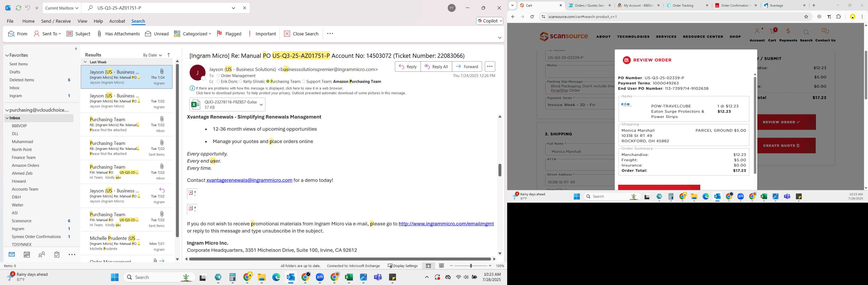
Task: Click Outlook Send/Receive sync icon
Action: 18,8
